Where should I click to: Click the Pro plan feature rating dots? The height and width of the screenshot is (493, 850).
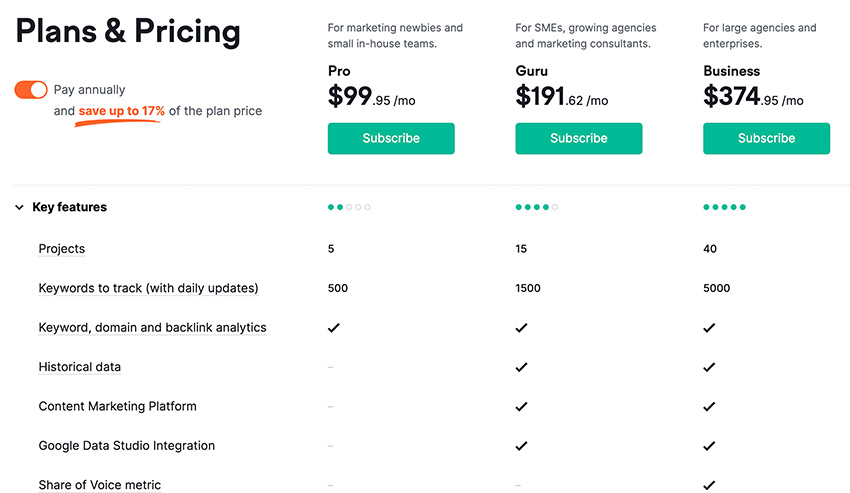349,207
